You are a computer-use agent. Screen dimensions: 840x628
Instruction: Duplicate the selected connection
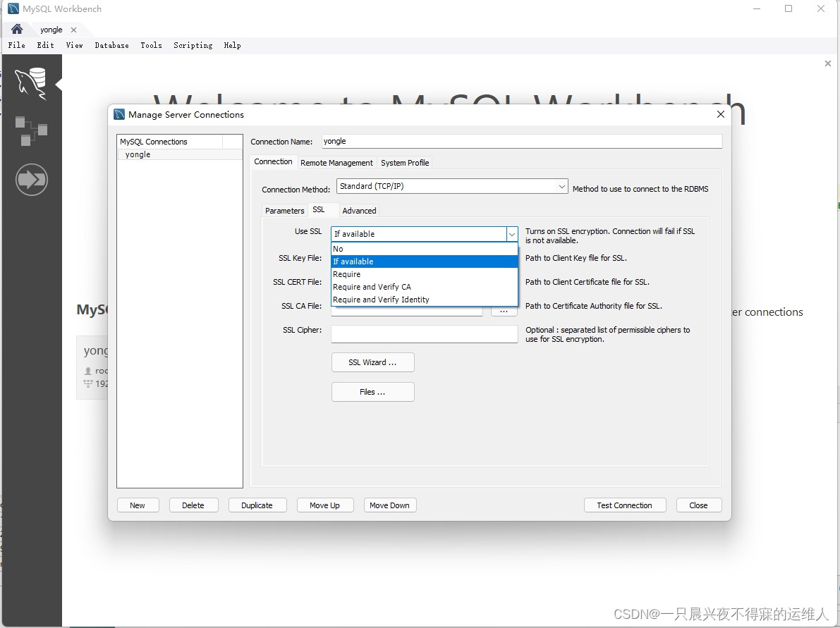pyautogui.click(x=257, y=505)
